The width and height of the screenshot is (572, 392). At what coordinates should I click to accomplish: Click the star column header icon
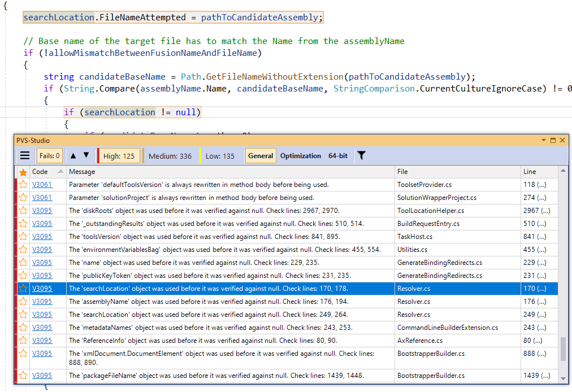pyautogui.click(x=23, y=172)
